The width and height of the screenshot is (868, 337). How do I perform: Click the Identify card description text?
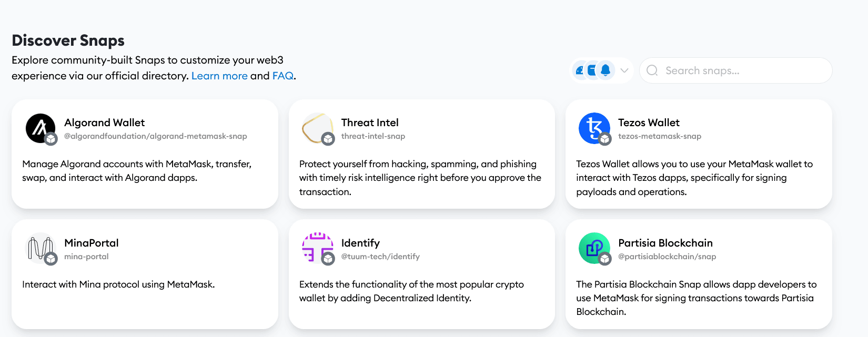(411, 291)
